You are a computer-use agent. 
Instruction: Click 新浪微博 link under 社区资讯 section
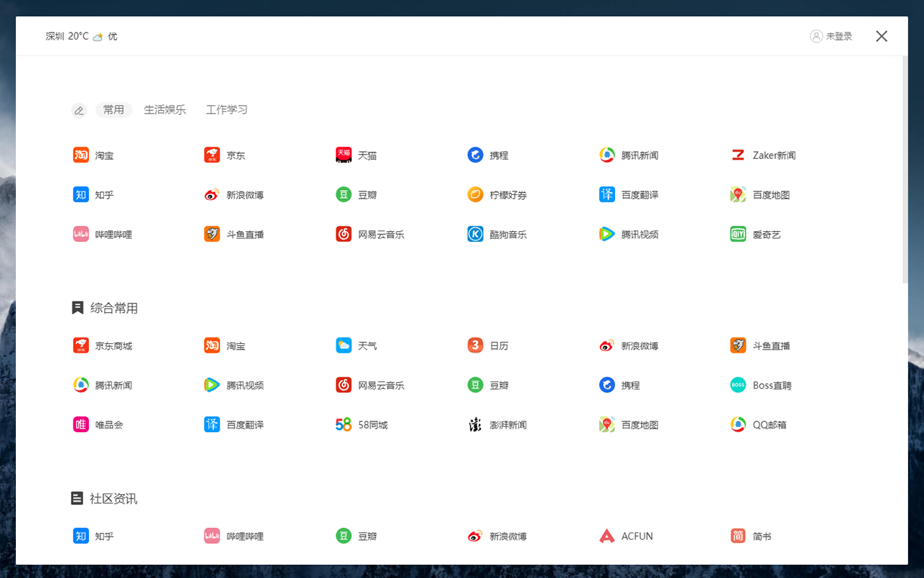point(508,536)
